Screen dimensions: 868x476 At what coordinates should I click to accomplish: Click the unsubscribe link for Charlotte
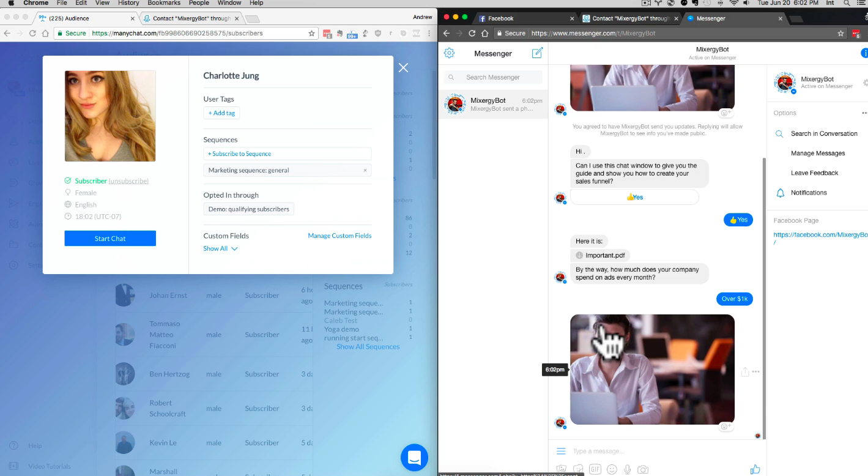click(128, 181)
